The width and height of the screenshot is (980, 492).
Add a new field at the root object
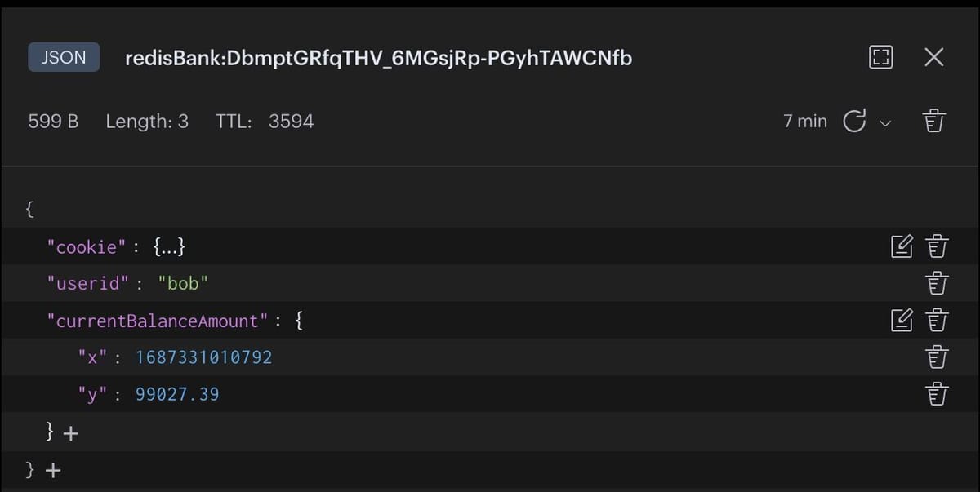point(52,470)
